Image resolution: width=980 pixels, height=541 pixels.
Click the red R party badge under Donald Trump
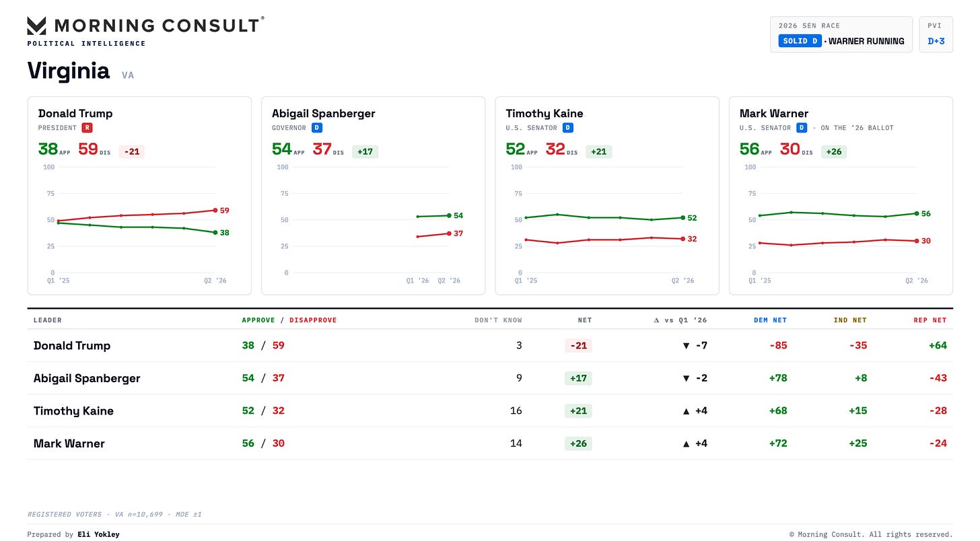[87, 127]
